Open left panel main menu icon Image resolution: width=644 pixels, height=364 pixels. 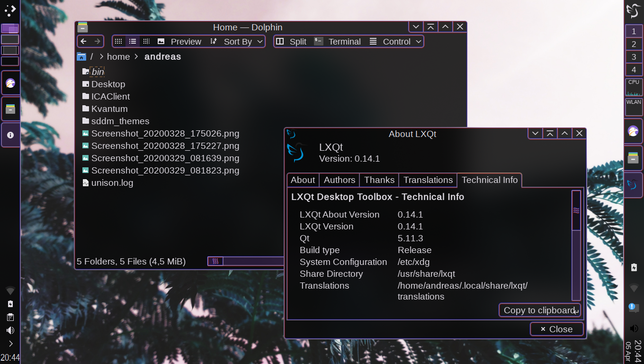point(10,10)
